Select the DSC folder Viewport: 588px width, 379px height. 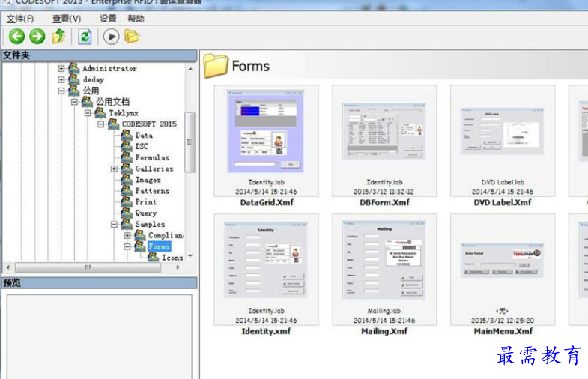[142, 146]
